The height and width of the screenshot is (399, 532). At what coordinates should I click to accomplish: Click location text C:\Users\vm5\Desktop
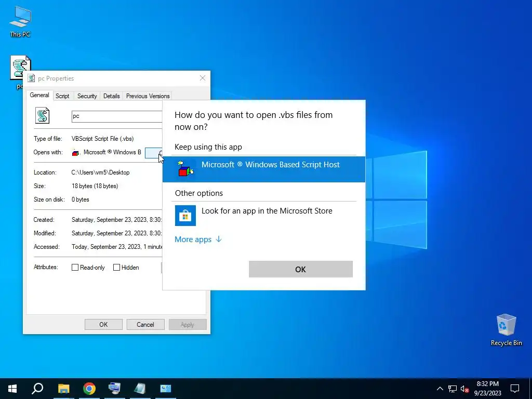click(x=100, y=172)
